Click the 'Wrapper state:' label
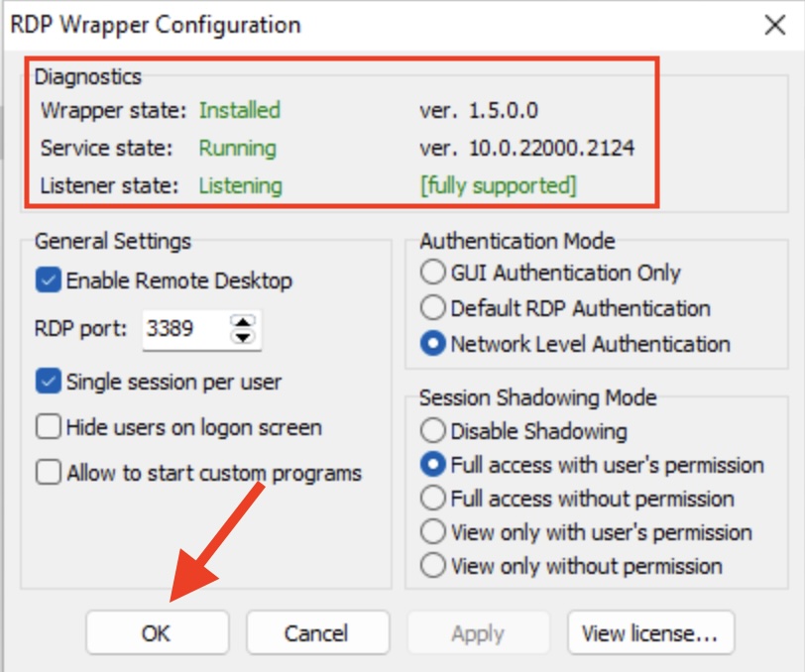The width and height of the screenshot is (805, 672). tap(113, 110)
